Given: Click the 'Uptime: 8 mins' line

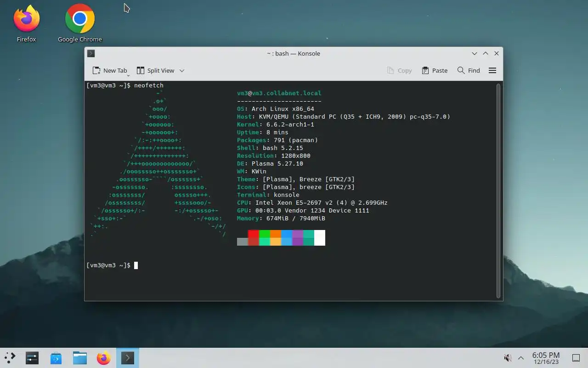Looking at the screenshot, I should coord(263,132).
